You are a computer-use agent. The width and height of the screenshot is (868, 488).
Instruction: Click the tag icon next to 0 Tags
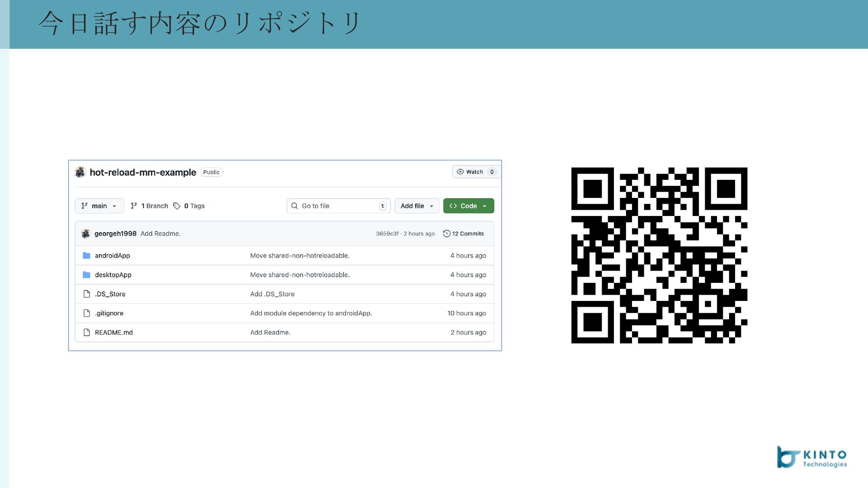pyautogui.click(x=177, y=206)
